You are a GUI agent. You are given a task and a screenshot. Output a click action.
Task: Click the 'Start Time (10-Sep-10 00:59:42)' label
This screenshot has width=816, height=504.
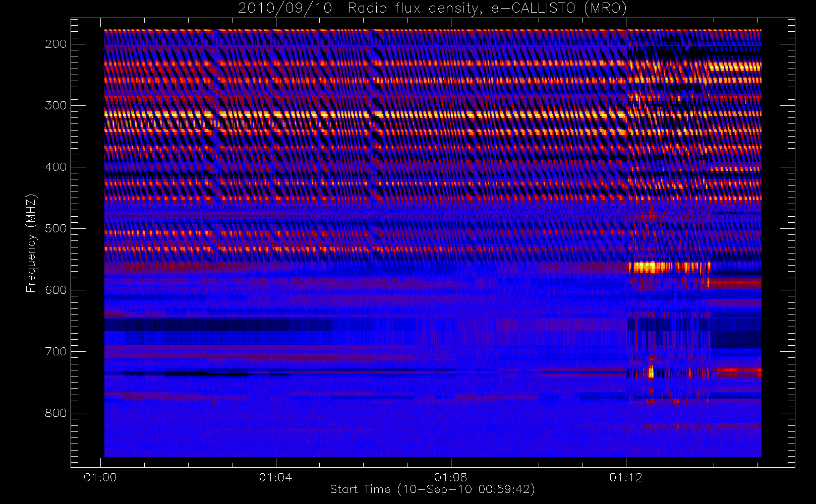(x=432, y=489)
